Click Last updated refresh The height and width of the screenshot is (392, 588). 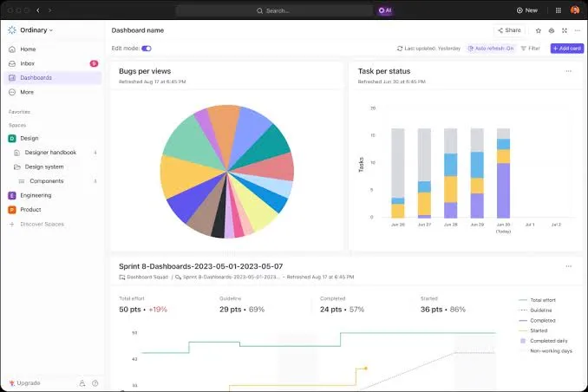click(x=428, y=49)
